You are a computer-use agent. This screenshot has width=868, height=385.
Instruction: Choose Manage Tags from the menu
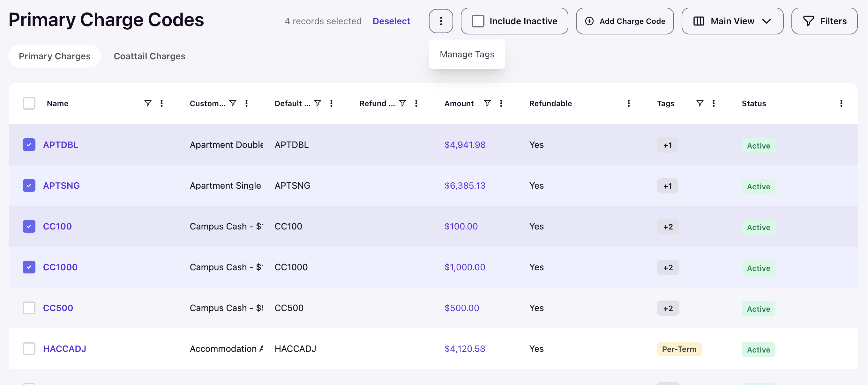(467, 54)
